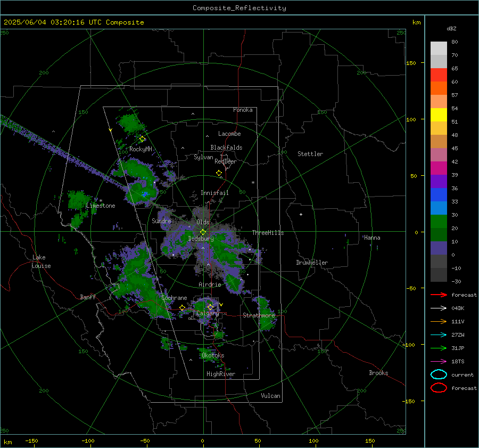Click the Ponoka city label
The image size is (479, 448).
point(243,110)
